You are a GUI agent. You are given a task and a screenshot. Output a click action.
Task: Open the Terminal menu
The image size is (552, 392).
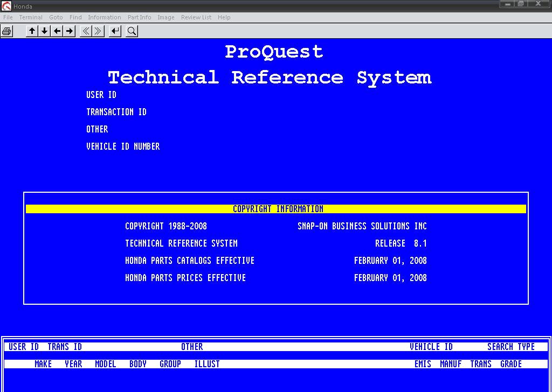coord(31,17)
